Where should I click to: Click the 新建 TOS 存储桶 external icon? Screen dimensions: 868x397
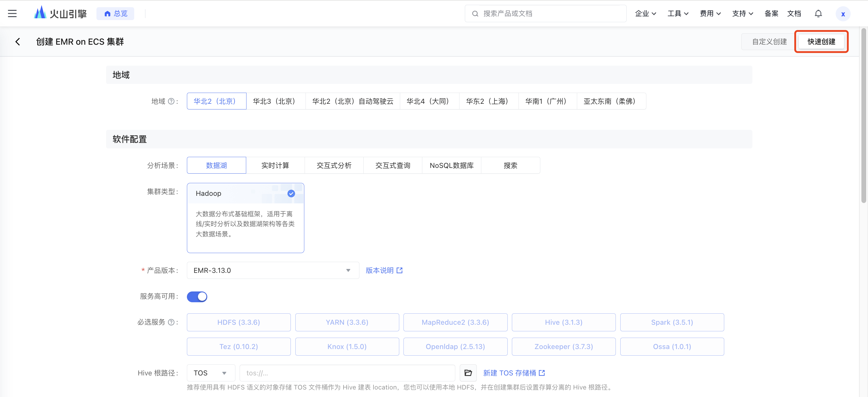pyautogui.click(x=542, y=373)
